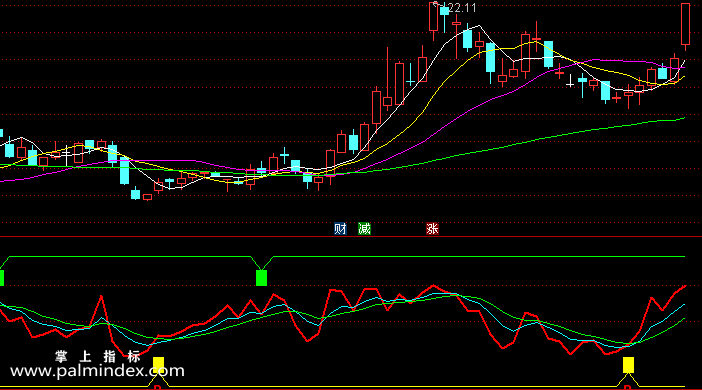Click the yellow buy signal block on the right
The height and width of the screenshot is (390, 702).
pos(629,365)
